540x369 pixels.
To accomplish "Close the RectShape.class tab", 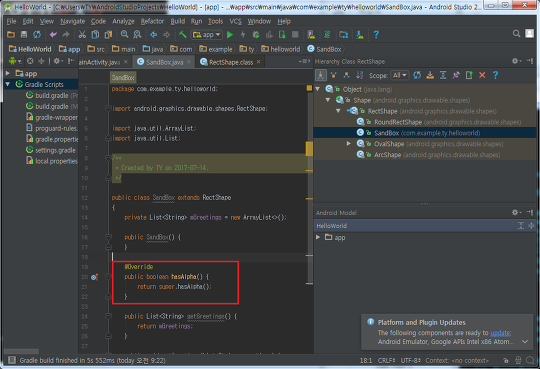I will (x=258, y=62).
